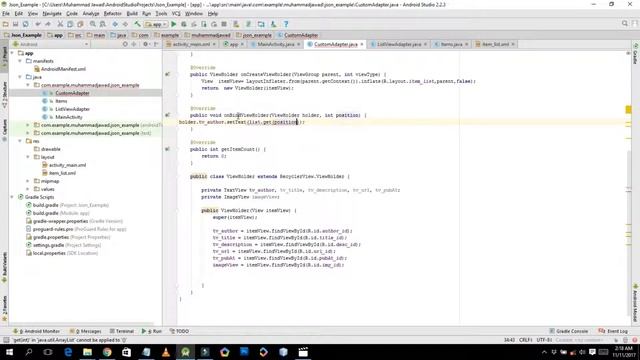Select local.properties file in Gradle Scripts

click(49, 253)
